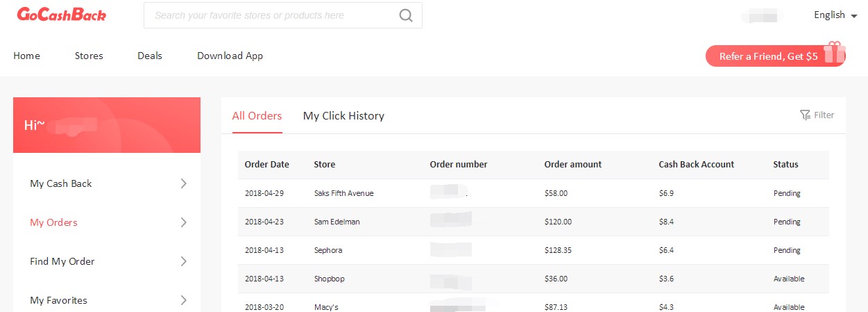Open the Stores menu item
Image resolution: width=868 pixels, height=312 pixels.
coord(89,56)
